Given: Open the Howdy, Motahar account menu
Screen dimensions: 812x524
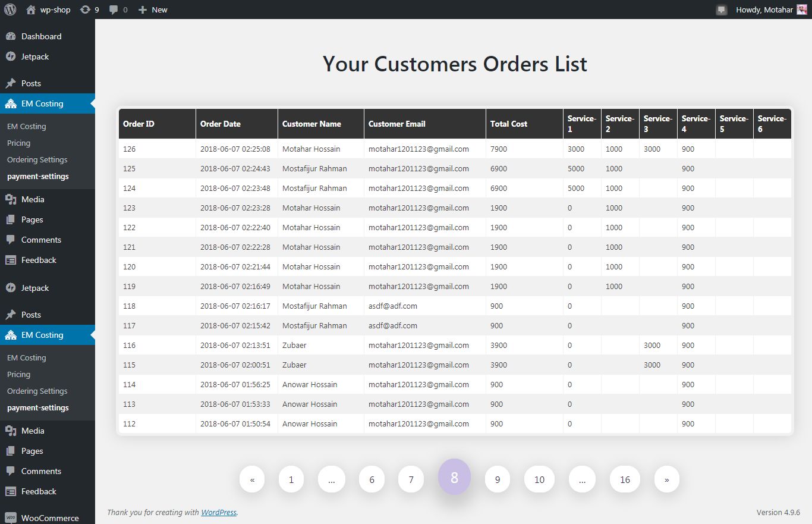Looking at the screenshot, I should tap(763, 10).
